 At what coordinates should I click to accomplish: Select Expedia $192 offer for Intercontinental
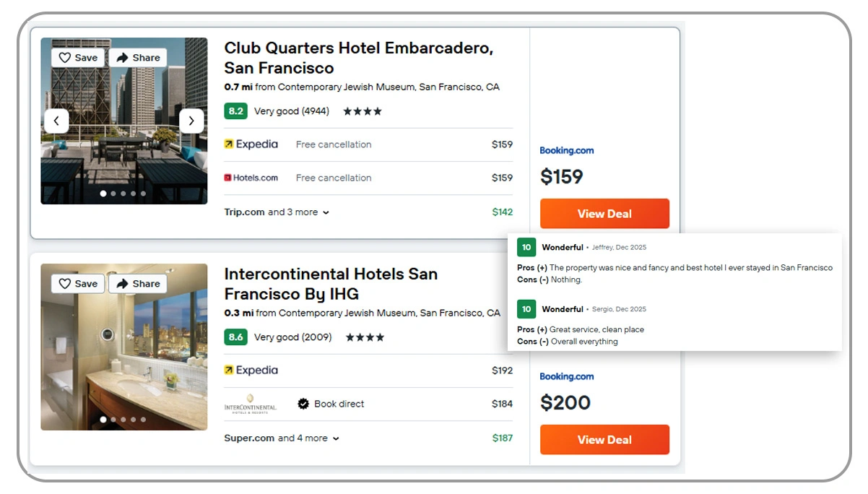point(368,370)
